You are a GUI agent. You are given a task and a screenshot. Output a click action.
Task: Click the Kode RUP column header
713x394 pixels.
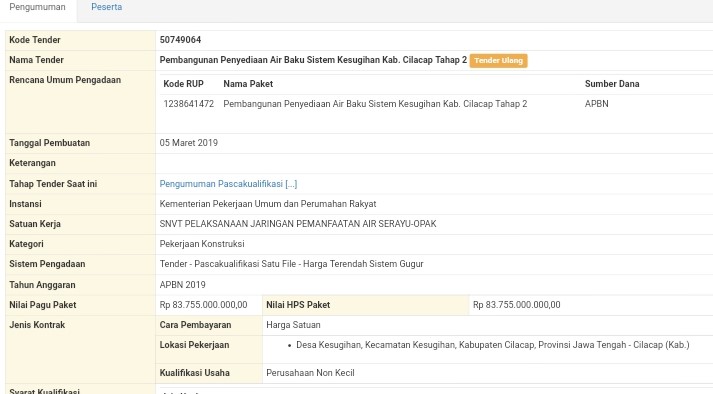[x=183, y=84]
